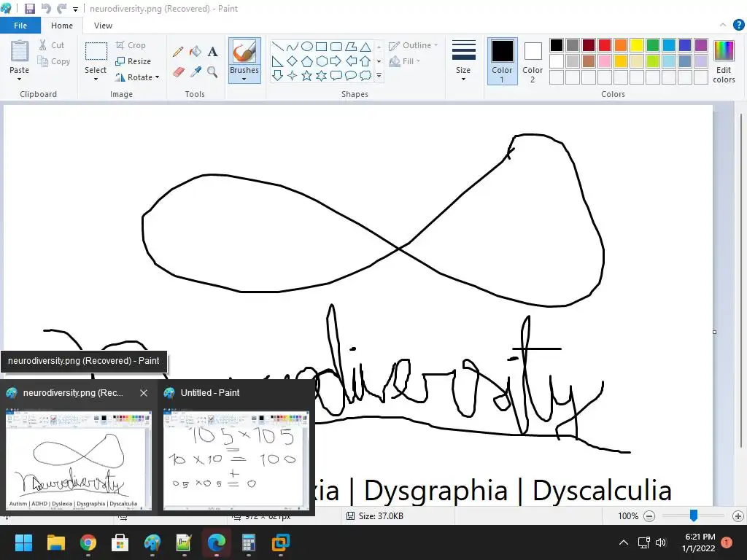Viewport: 747px width, 560px height.
Task: Select the Eraser tool
Action: click(178, 72)
